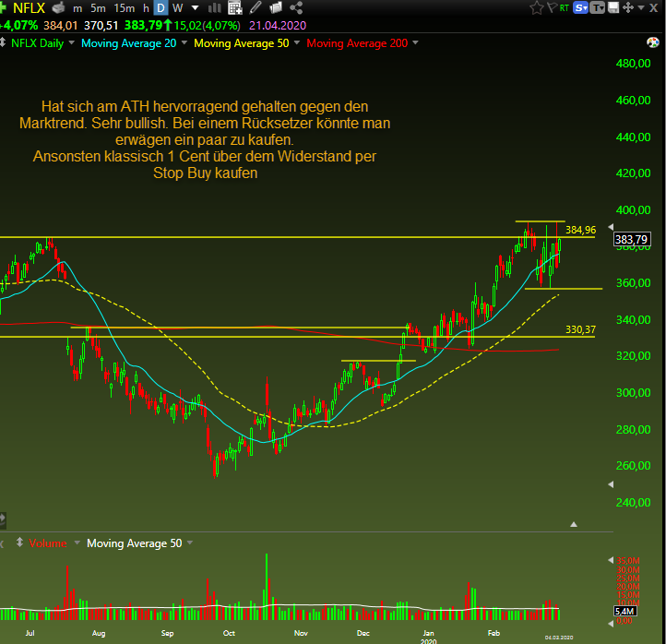This screenshot has height=644, width=666.
Task: Open the timeframe dropdown arrow after W
Action: pyautogui.click(x=195, y=8)
